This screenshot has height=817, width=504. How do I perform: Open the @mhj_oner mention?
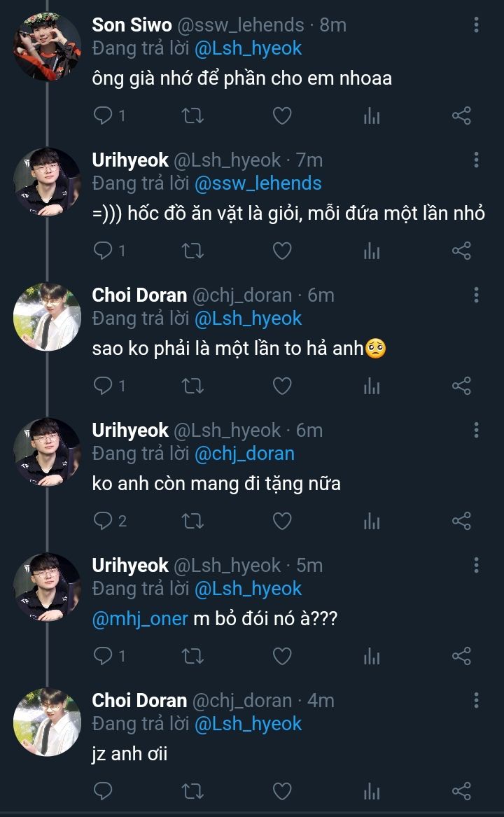coord(140,619)
